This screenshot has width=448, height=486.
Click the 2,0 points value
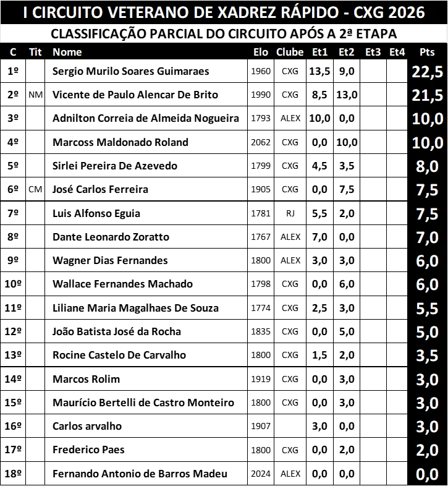pos(427,451)
